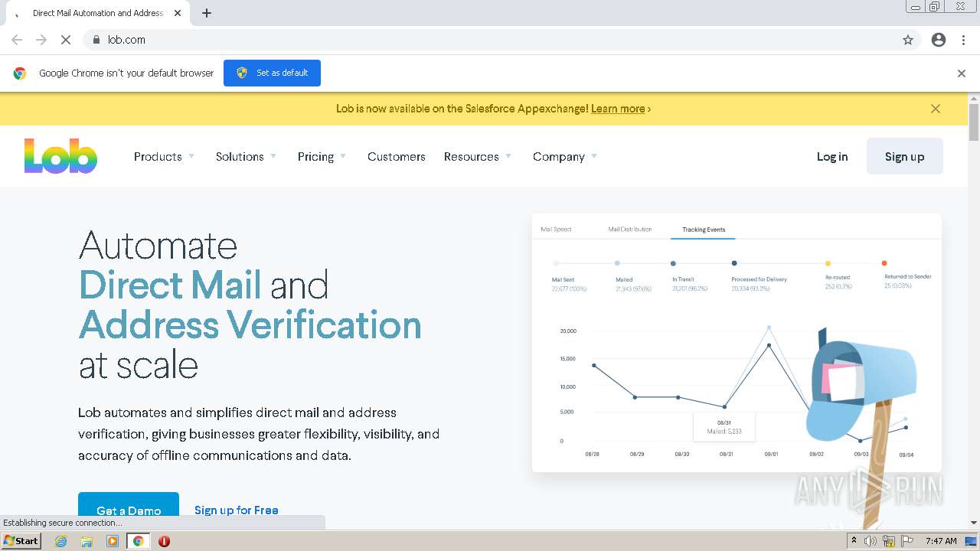This screenshot has width=980, height=551.
Task: View site security lock info
Action: [96, 40]
